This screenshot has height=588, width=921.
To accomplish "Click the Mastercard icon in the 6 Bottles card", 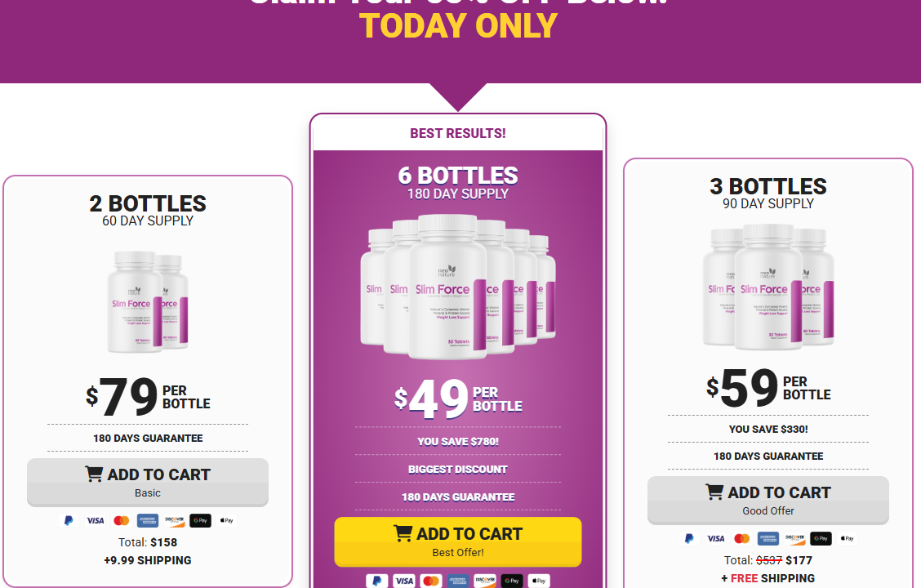I will [x=431, y=581].
